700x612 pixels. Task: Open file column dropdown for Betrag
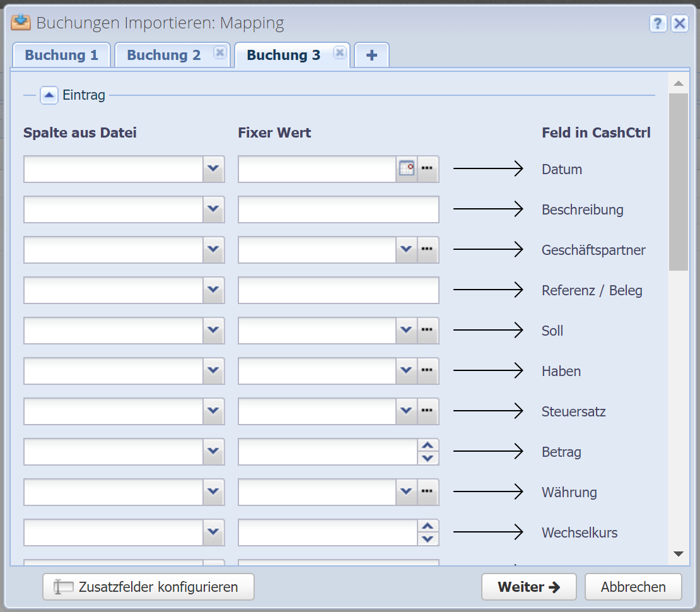[213, 452]
